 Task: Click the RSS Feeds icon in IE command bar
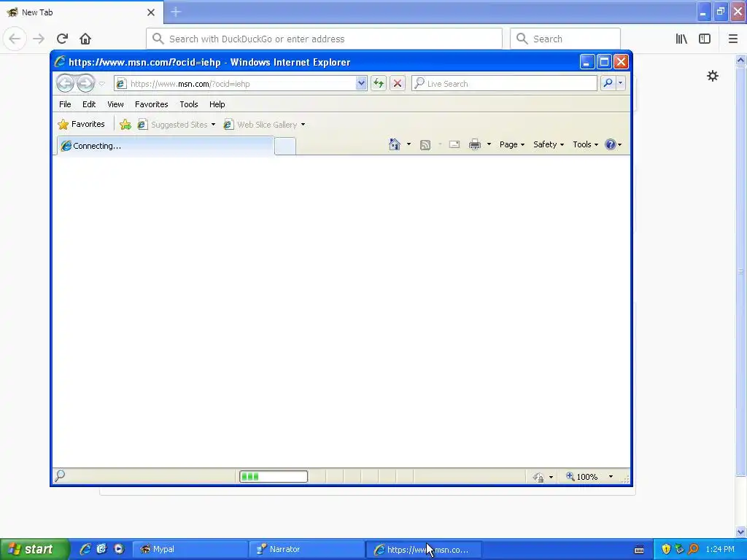tap(425, 145)
